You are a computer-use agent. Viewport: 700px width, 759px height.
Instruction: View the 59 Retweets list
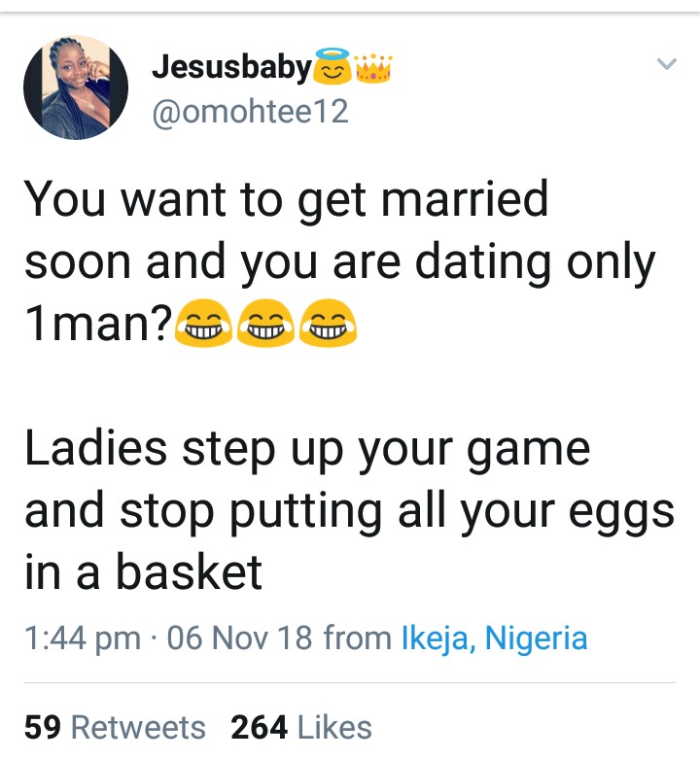[115, 727]
